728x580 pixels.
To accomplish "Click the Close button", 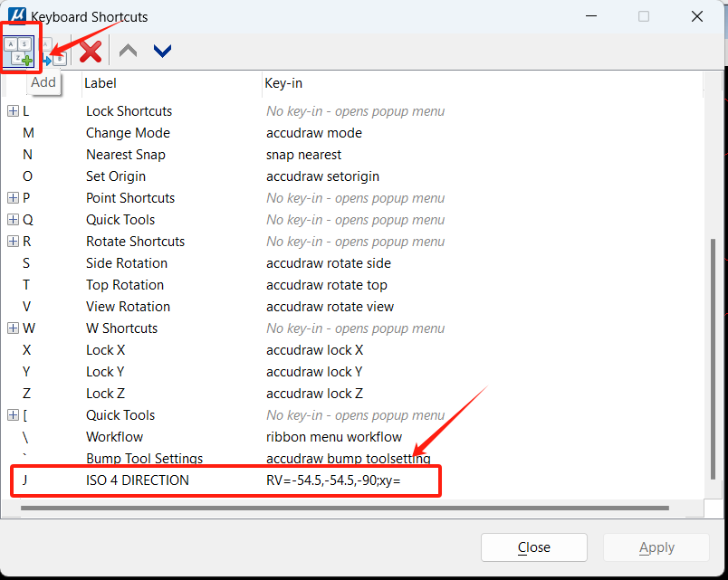I will point(534,547).
